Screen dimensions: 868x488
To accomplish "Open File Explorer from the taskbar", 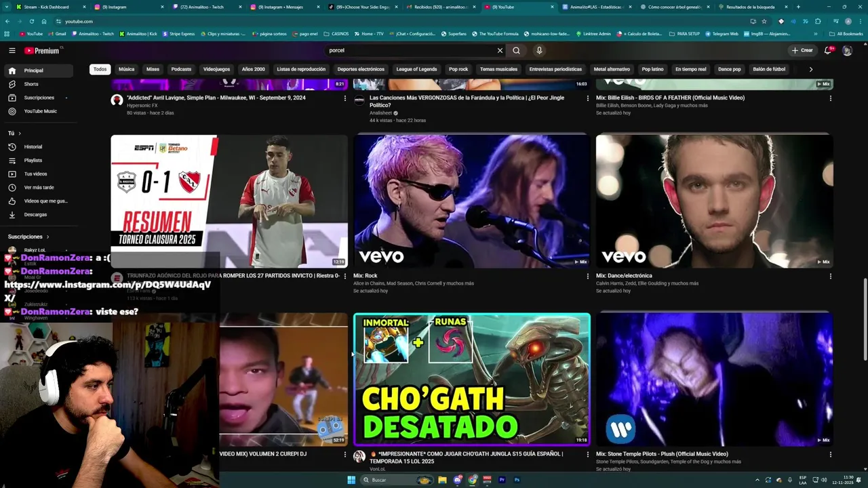I will click(442, 480).
